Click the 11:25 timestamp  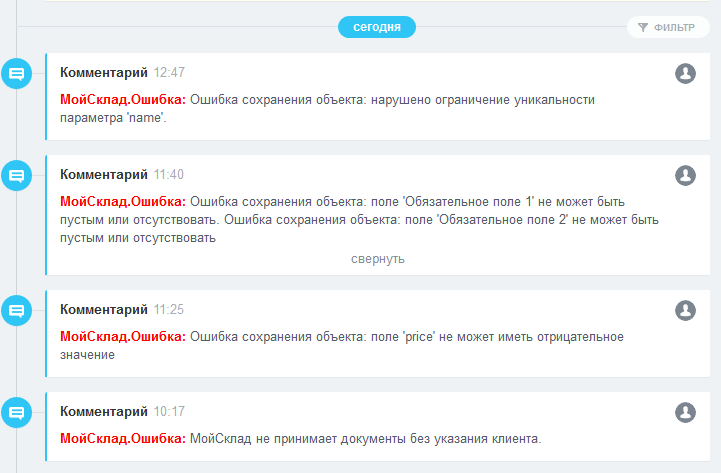click(169, 310)
